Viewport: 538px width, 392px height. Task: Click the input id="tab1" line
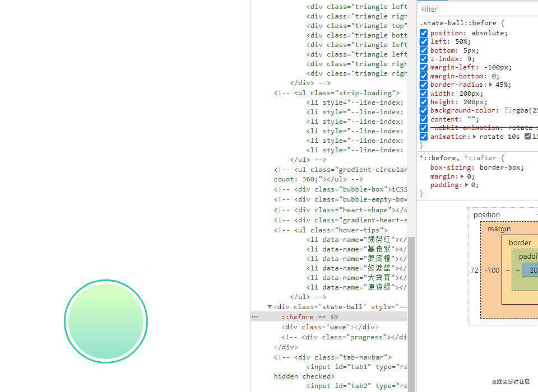356,367
